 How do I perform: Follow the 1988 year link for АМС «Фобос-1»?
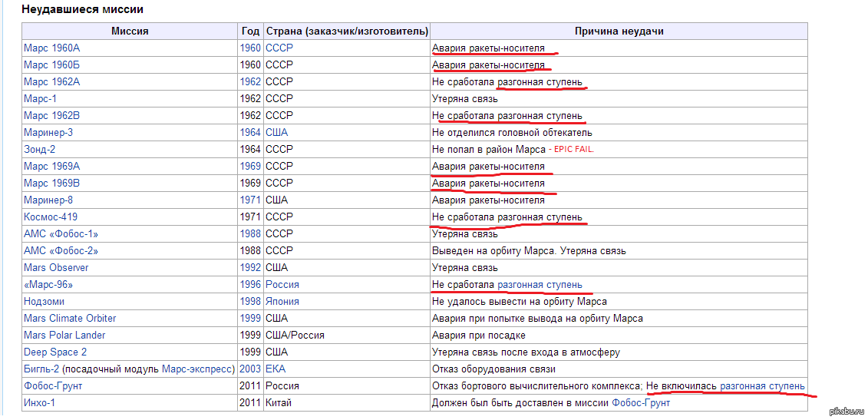tap(250, 234)
